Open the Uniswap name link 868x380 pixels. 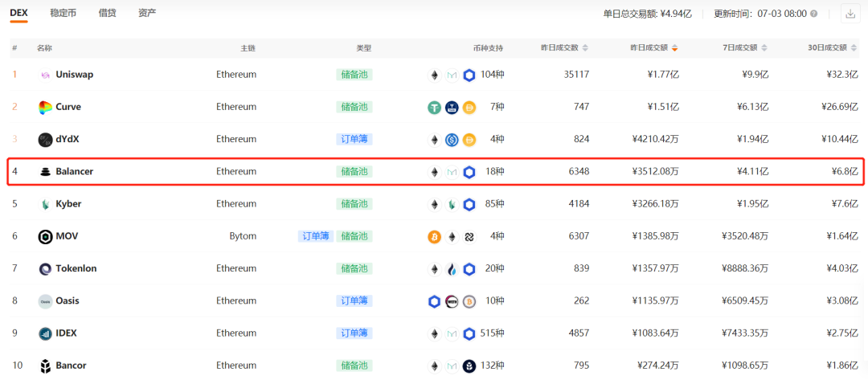coord(74,75)
